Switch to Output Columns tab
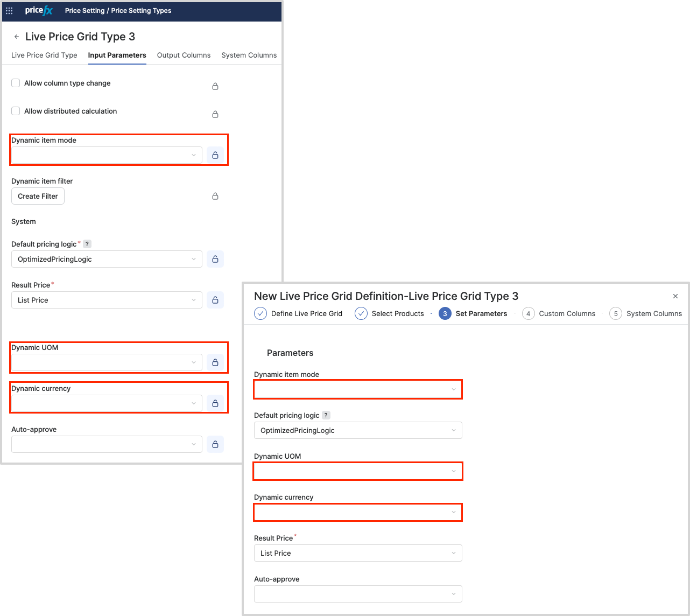690x616 pixels. pyautogui.click(x=184, y=55)
